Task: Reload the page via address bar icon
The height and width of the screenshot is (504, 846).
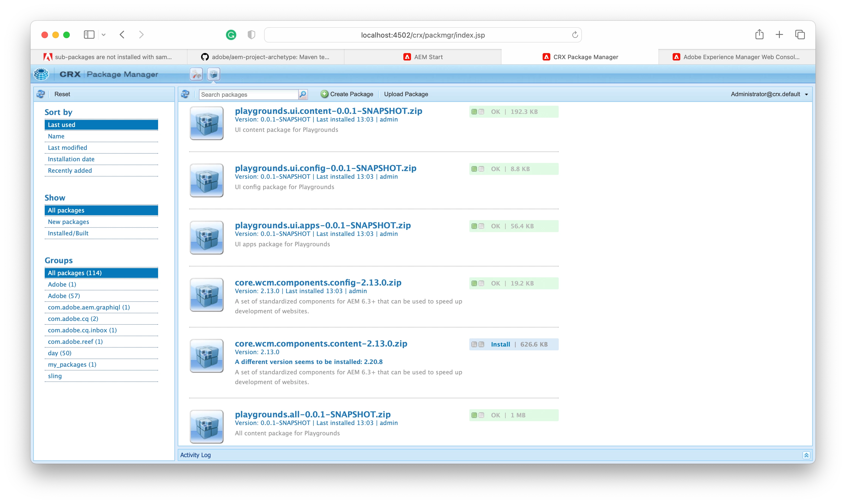Action: [575, 35]
